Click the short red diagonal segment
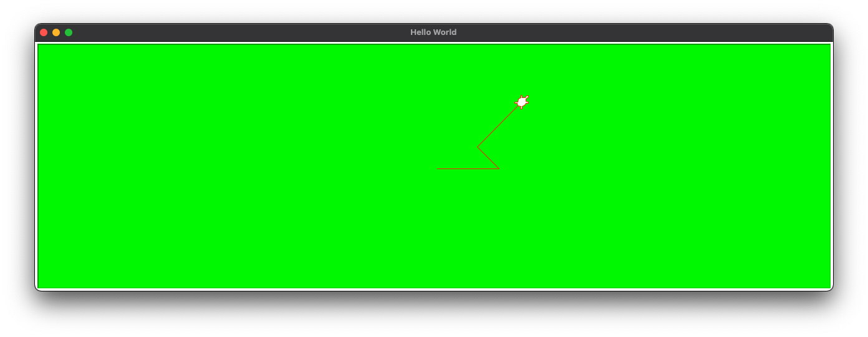The width and height of the screenshot is (868, 337). coord(488,158)
